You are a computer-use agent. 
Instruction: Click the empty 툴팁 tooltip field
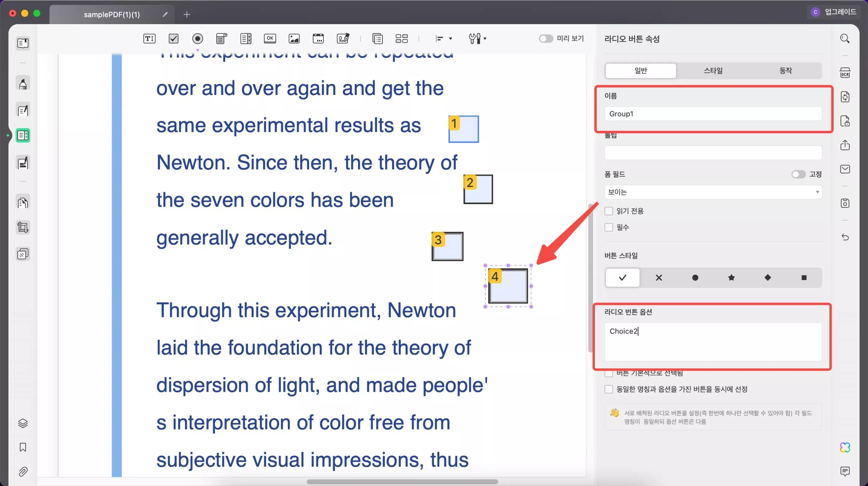pyautogui.click(x=713, y=153)
